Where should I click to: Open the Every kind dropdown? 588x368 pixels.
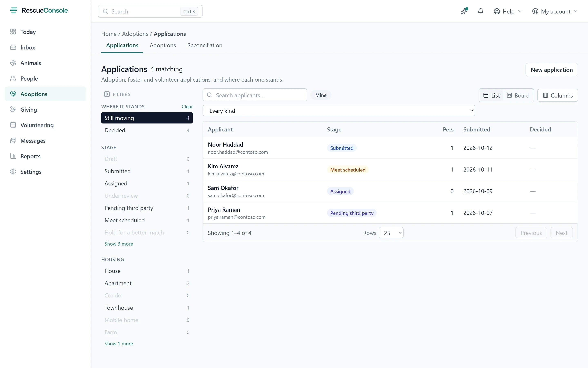tap(339, 111)
